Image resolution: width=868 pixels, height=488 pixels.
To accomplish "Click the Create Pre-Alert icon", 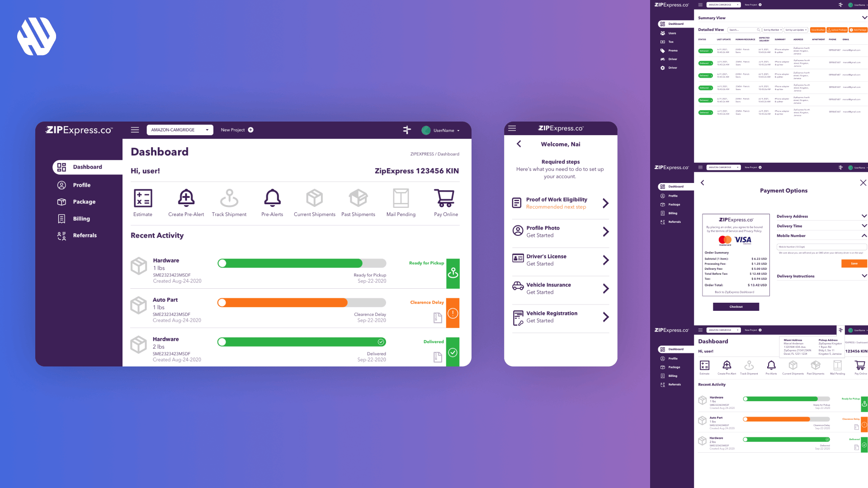I will pyautogui.click(x=186, y=197).
